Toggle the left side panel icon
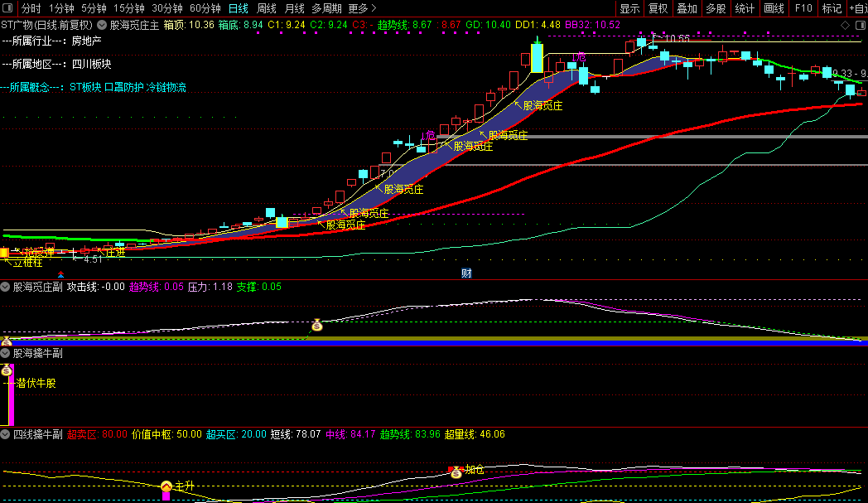 (x=7, y=8)
